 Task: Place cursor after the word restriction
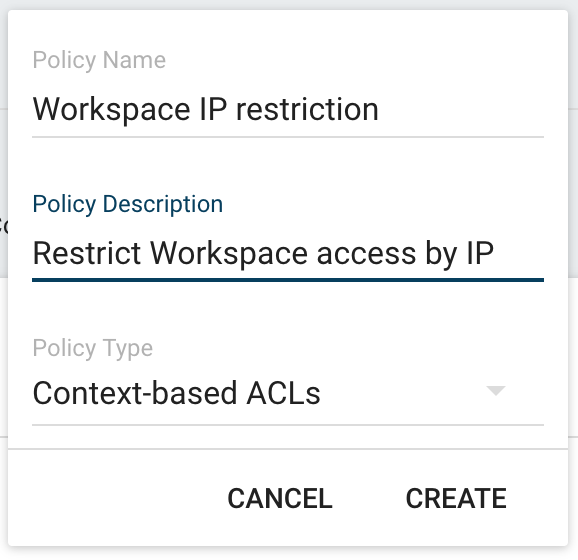[380, 109]
